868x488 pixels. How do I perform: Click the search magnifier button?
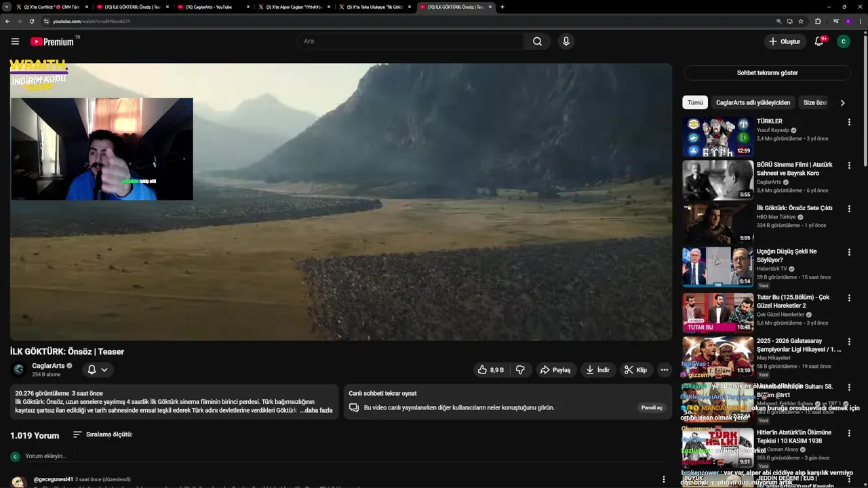click(x=537, y=41)
